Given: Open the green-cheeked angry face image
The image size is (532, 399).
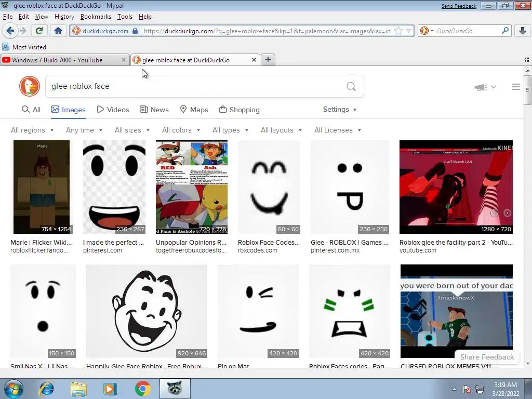Looking at the screenshot, I should [350, 311].
